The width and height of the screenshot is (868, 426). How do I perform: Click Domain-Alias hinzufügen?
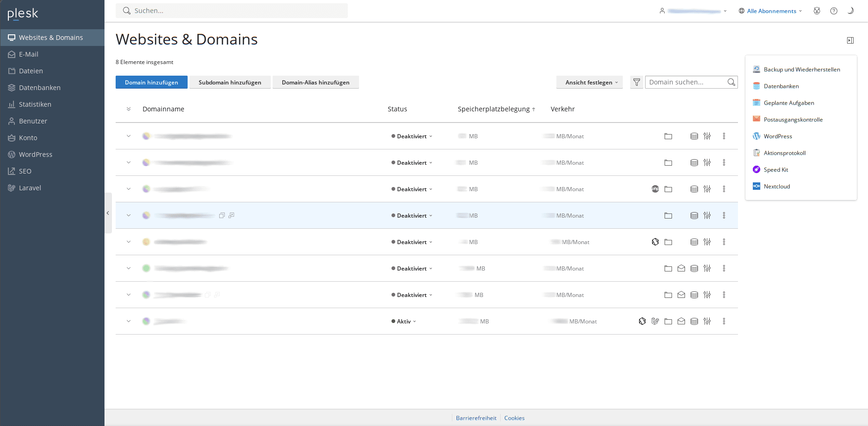(316, 82)
